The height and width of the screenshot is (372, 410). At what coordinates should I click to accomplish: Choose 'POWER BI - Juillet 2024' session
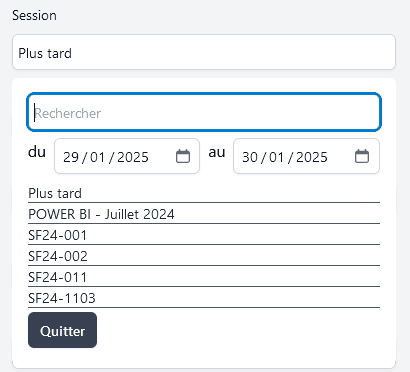coord(204,214)
